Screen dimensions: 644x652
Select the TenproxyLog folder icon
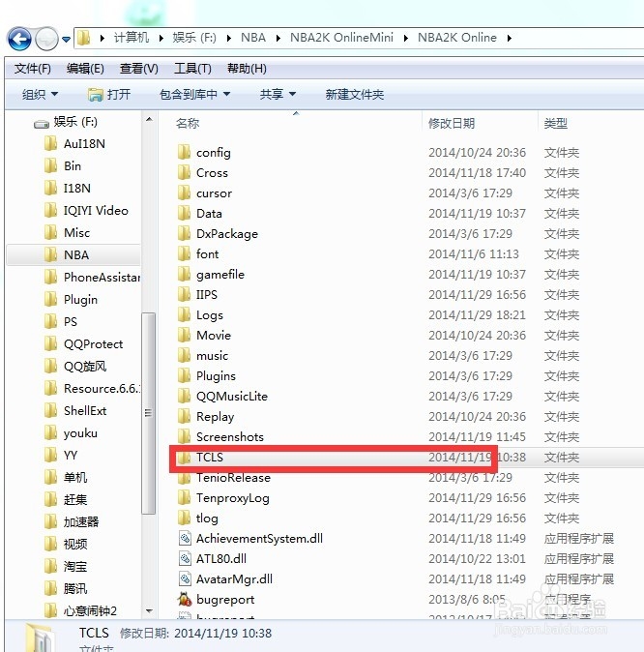point(184,498)
